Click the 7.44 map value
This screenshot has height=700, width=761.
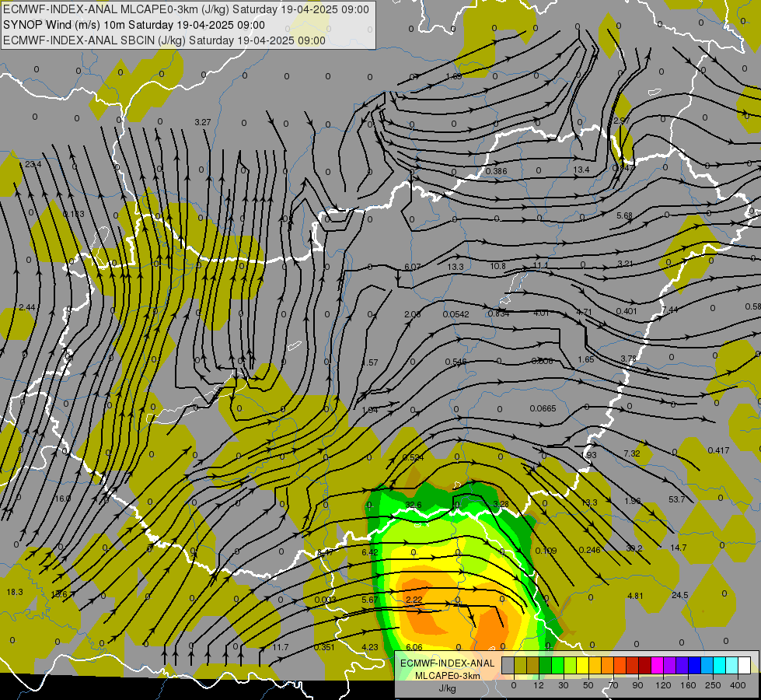point(670,310)
